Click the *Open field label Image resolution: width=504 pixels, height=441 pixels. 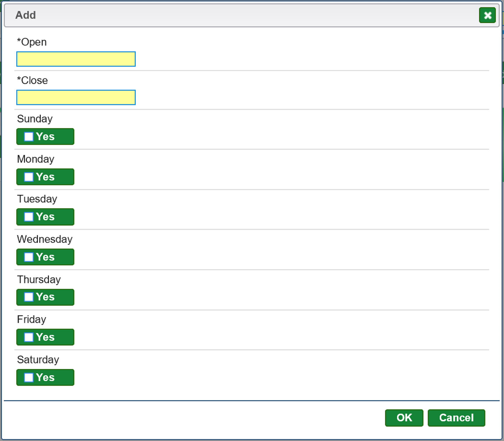click(32, 42)
